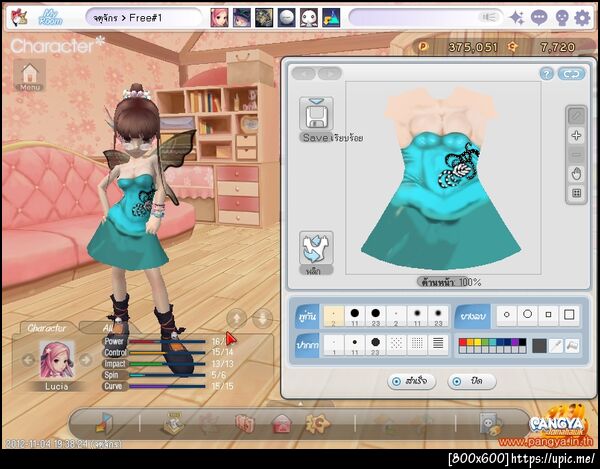
Task: Go to next character arrow beside Lucia
Action: (x=86, y=360)
